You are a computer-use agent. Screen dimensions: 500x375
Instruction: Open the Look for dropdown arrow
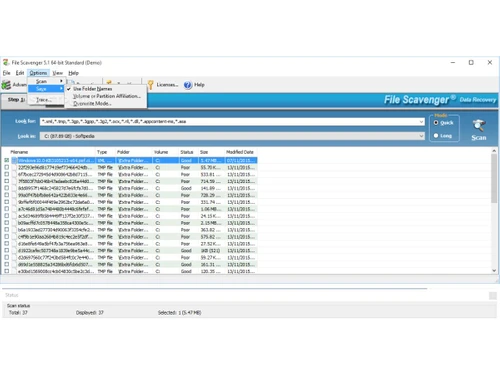(x=421, y=122)
